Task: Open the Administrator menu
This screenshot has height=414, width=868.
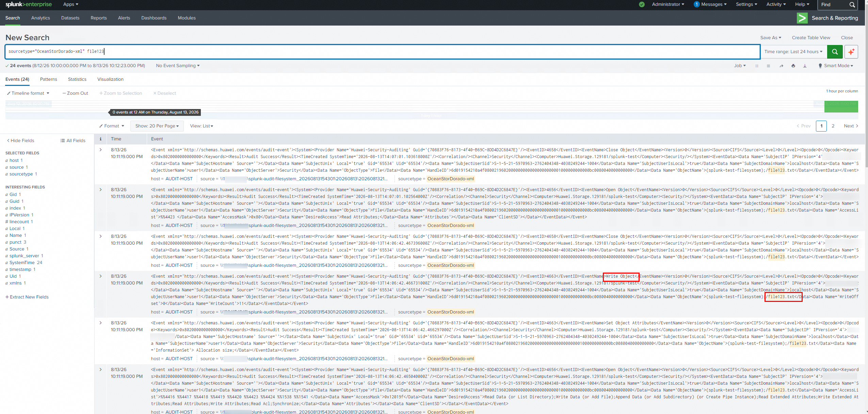Action: (x=668, y=4)
